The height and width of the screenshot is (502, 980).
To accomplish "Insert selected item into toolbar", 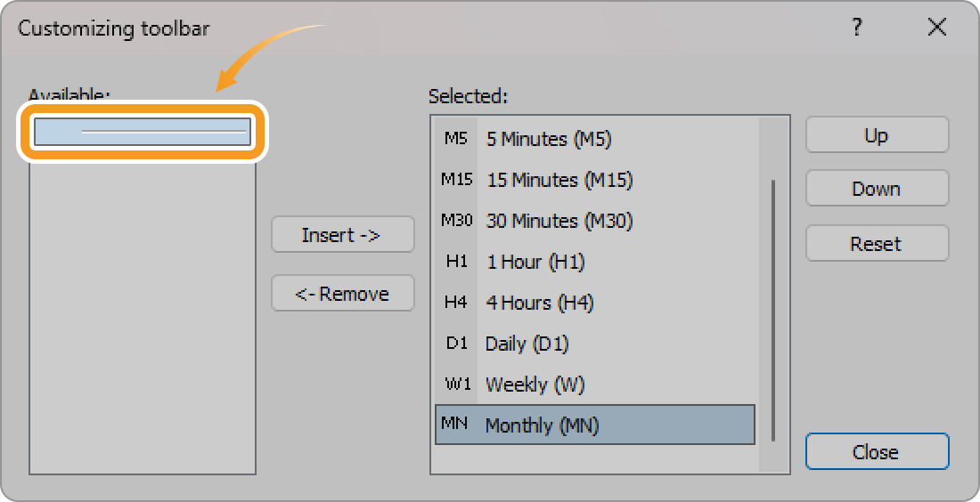I will coord(342,234).
